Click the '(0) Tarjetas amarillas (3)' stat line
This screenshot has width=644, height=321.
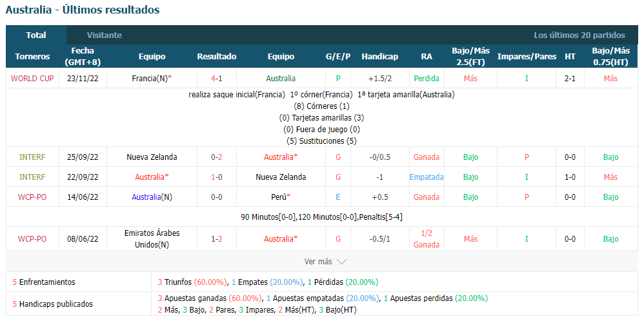(x=321, y=118)
